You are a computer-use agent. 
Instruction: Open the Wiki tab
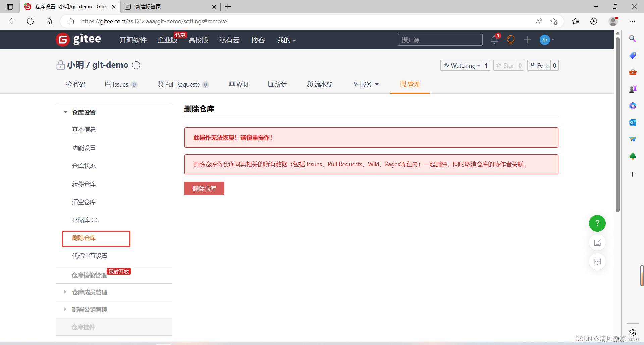(x=238, y=84)
